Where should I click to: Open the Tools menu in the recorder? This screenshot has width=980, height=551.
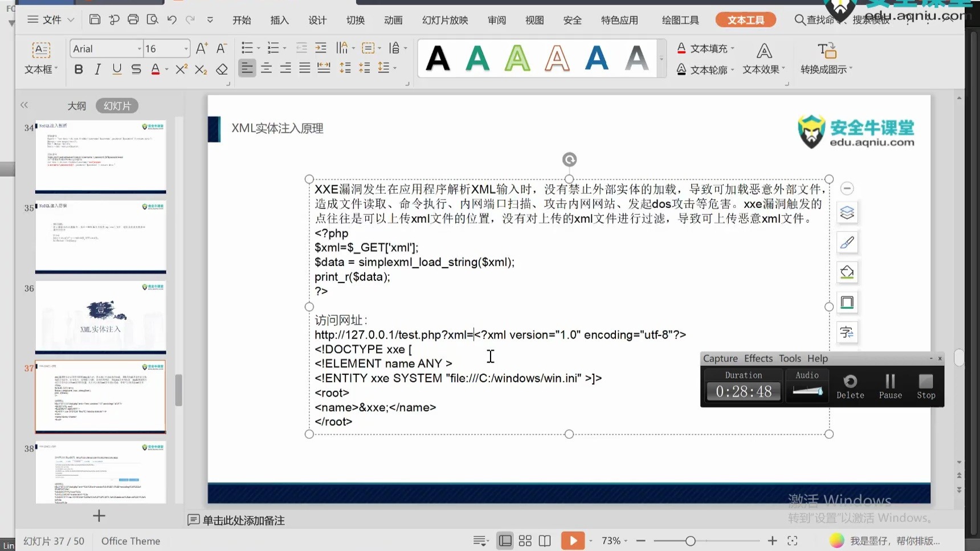(789, 358)
